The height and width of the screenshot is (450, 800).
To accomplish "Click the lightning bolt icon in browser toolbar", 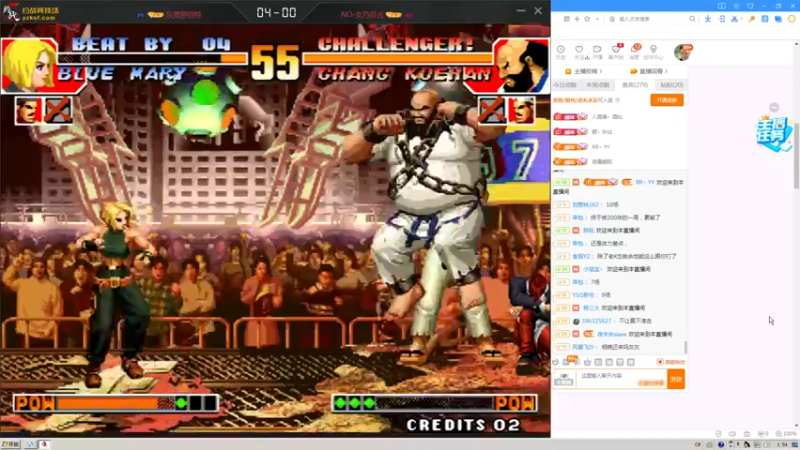I will coord(577,19).
